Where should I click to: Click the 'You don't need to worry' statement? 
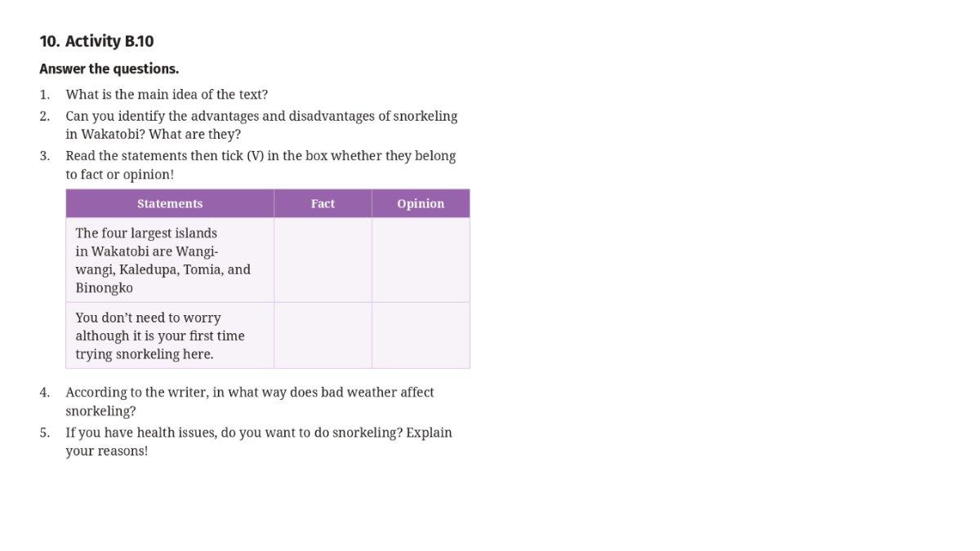160,335
